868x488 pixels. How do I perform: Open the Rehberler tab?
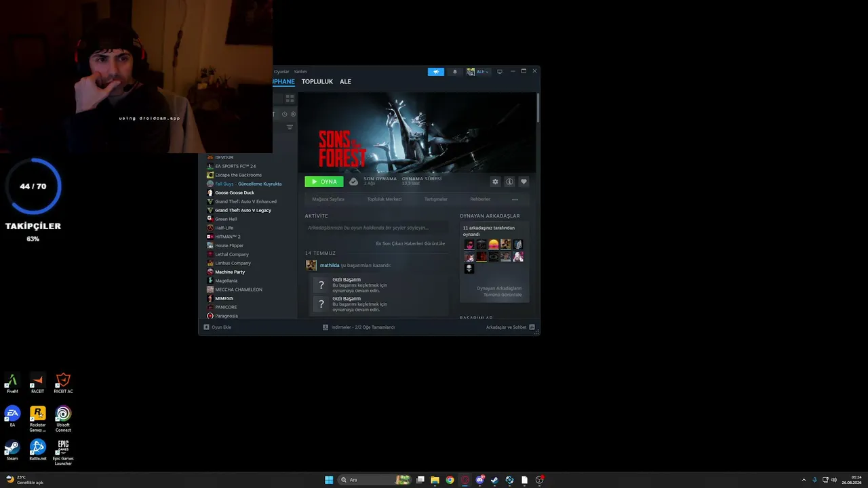coord(480,199)
